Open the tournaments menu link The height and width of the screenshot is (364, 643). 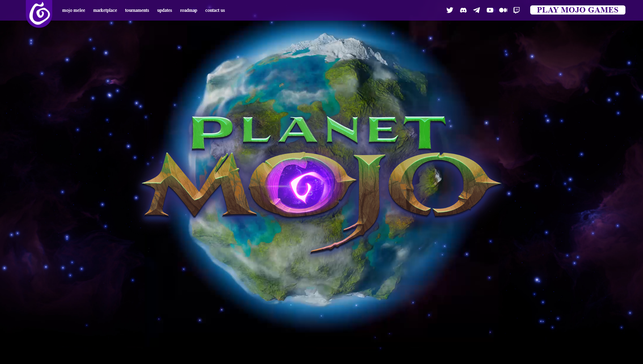tap(137, 10)
